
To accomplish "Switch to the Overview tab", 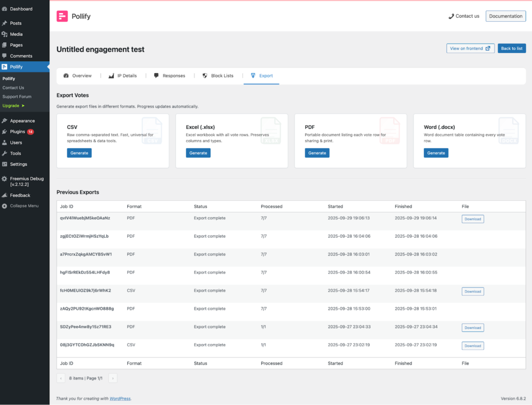I will [x=77, y=76].
